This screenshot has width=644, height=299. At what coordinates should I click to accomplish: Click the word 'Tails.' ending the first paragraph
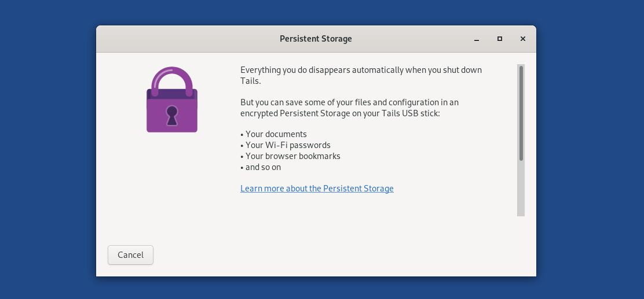click(251, 81)
